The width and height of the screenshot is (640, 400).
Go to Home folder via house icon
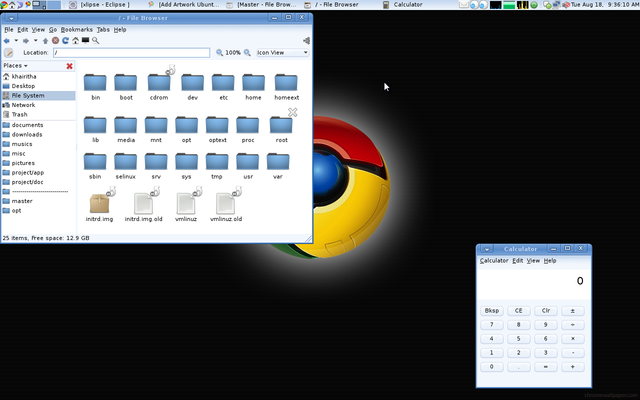click(x=76, y=40)
